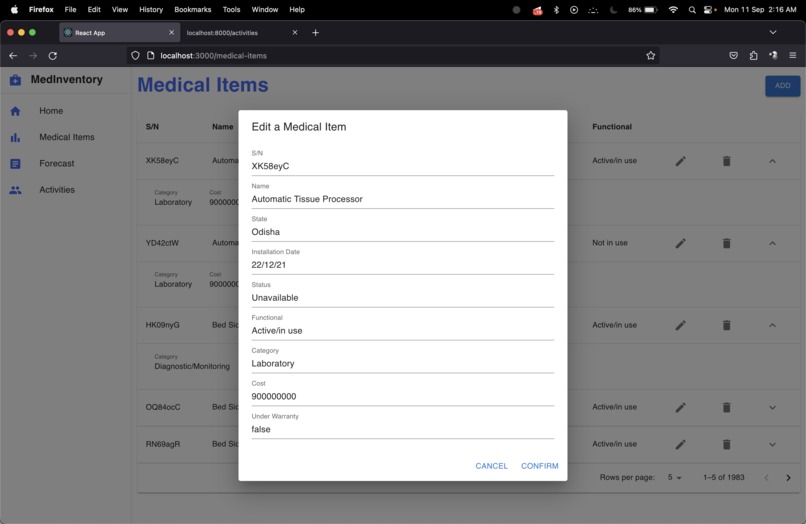Open the Apple menu
Image resolution: width=806 pixels, height=524 pixels.
click(x=14, y=9)
